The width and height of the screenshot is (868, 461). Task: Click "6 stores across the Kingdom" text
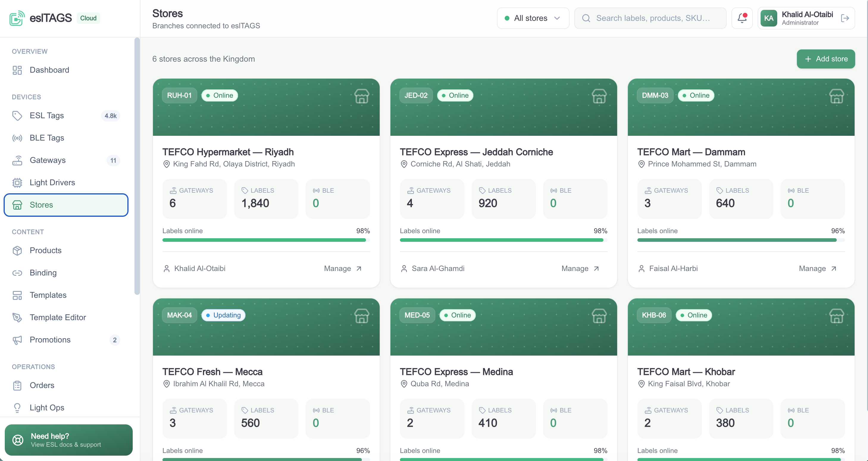[x=204, y=59]
